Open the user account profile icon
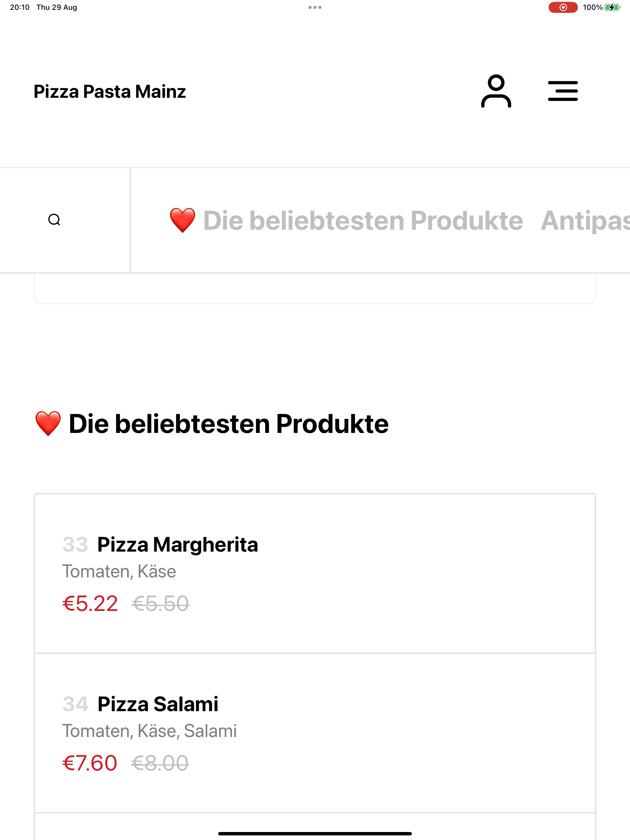 (x=496, y=91)
